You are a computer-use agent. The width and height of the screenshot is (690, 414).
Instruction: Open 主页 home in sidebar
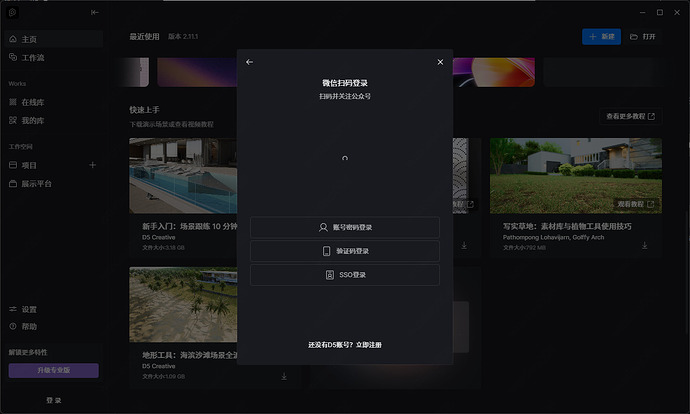pyautogui.click(x=54, y=39)
